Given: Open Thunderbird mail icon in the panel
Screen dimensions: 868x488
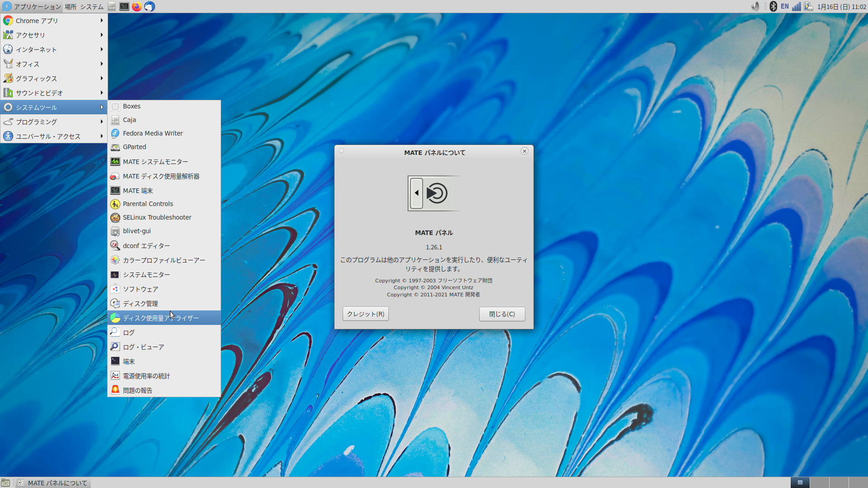Looking at the screenshot, I should (x=150, y=6).
